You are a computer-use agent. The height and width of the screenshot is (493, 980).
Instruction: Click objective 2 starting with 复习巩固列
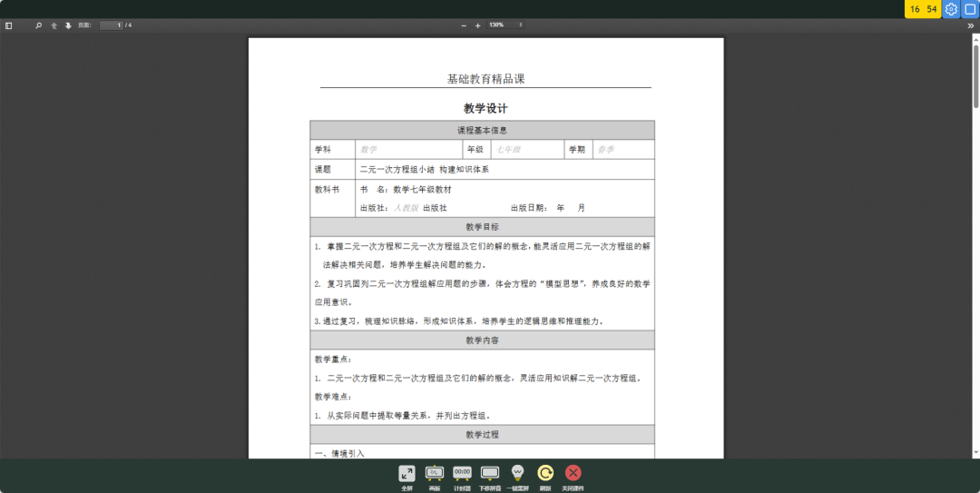482,292
